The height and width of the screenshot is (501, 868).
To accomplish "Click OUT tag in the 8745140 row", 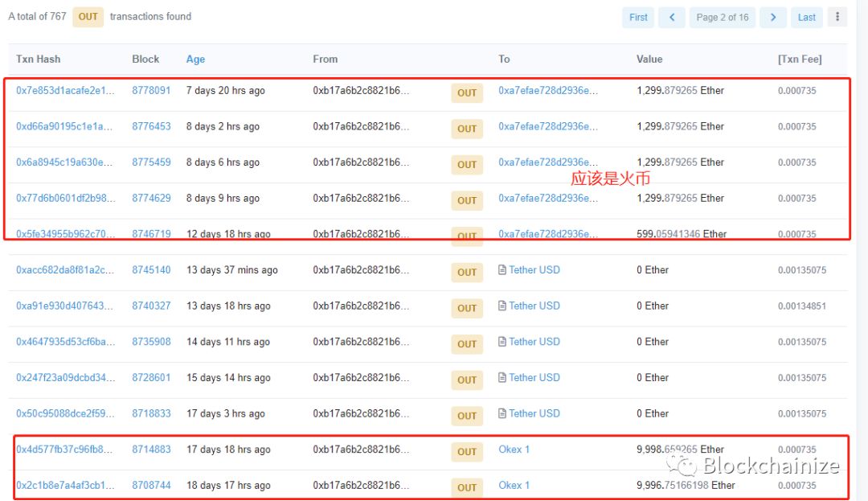I will [467, 273].
